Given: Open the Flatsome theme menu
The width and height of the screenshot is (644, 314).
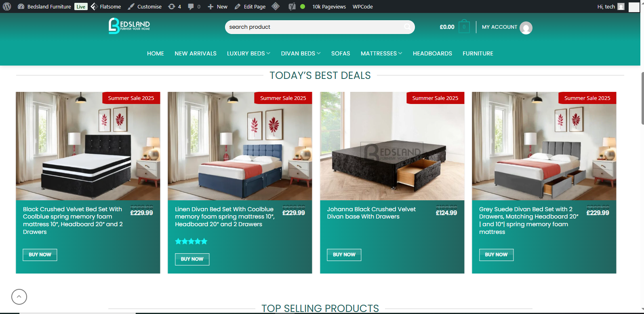Looking at the screenshot, I should pyautogui.click(x=106, y=6).
